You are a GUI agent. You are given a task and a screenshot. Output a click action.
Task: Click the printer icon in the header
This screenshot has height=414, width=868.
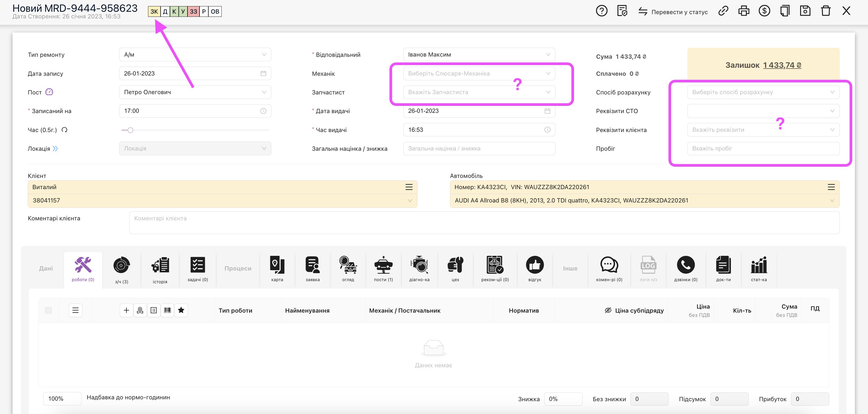coord(744,11)
